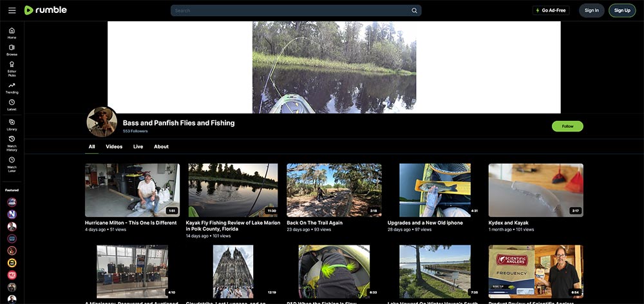Open the Kydex and Kayak thumbnail

click(536, 190)
